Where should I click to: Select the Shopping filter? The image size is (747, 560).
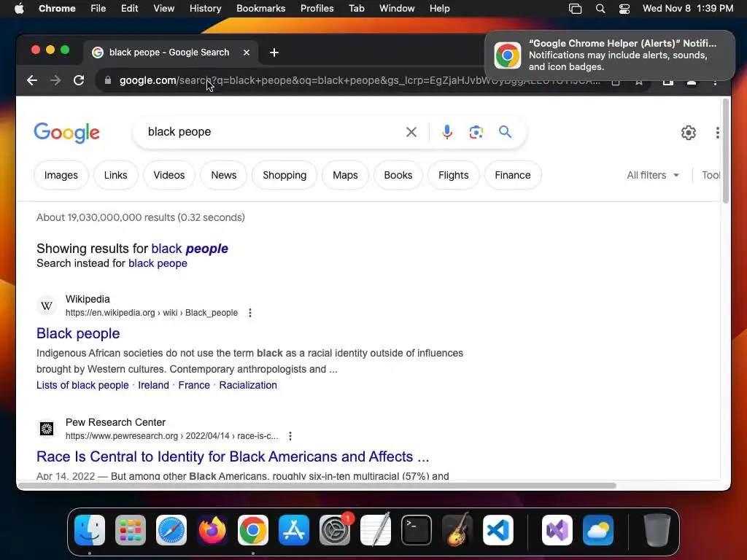(x=285, y=175)
